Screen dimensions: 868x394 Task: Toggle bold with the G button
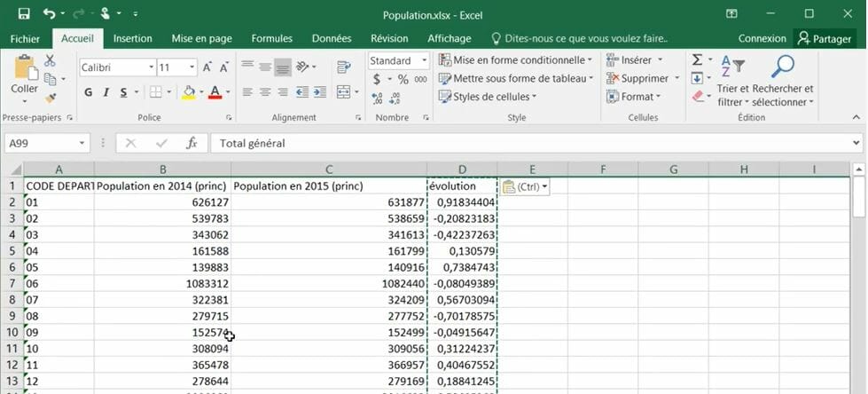(89, 92)
